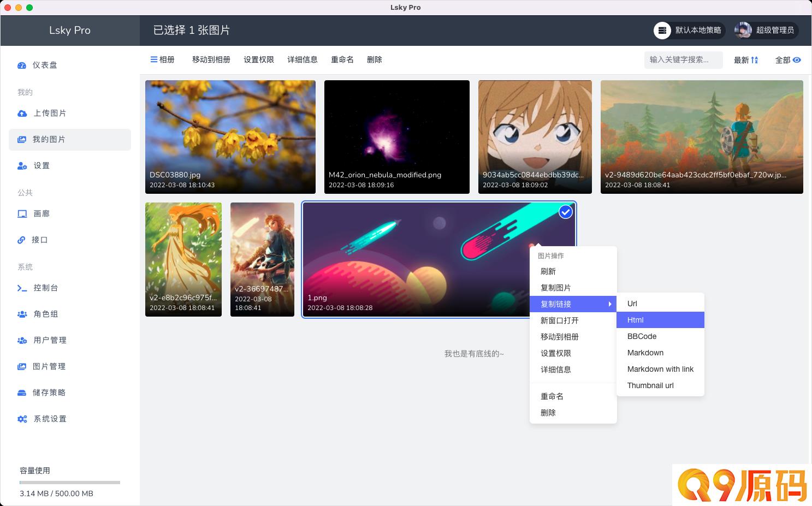
Task: Click the super admin avatar
Action: (743, 30)
